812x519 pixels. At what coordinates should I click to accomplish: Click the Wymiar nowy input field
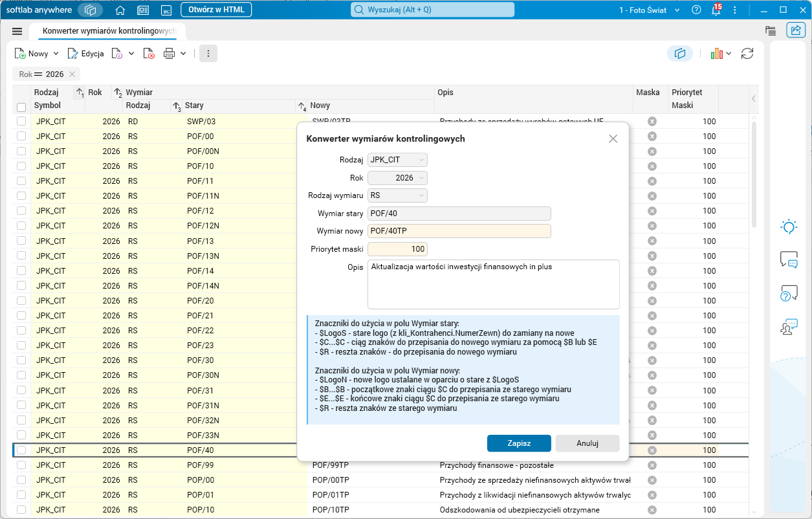click(x=459, y=231)
